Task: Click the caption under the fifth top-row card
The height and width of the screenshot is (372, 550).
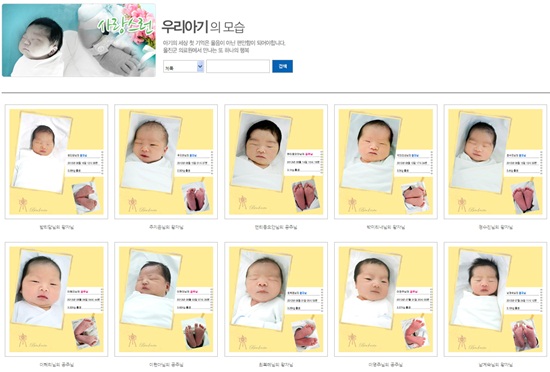Action: click(495, 227)
